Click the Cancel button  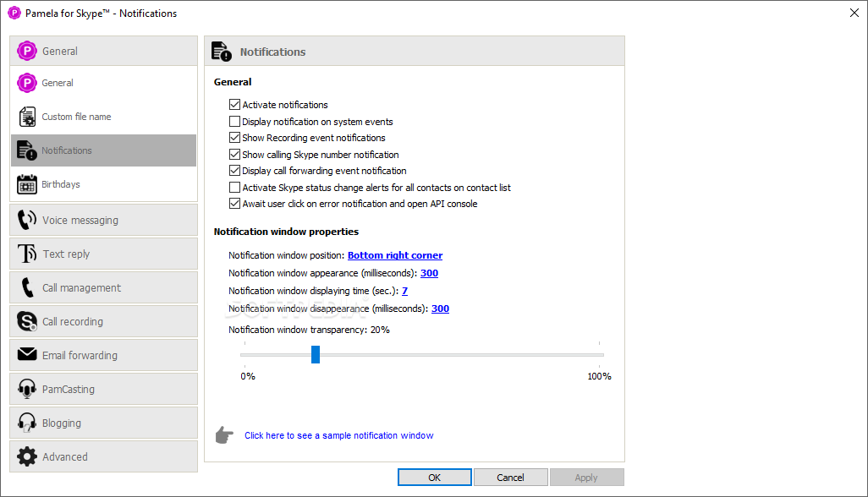510,477
